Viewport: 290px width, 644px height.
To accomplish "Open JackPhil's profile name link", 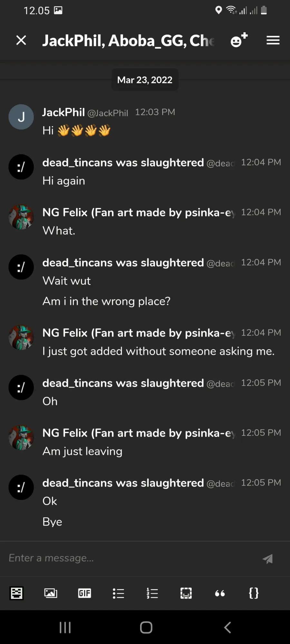I will [64, 112].
